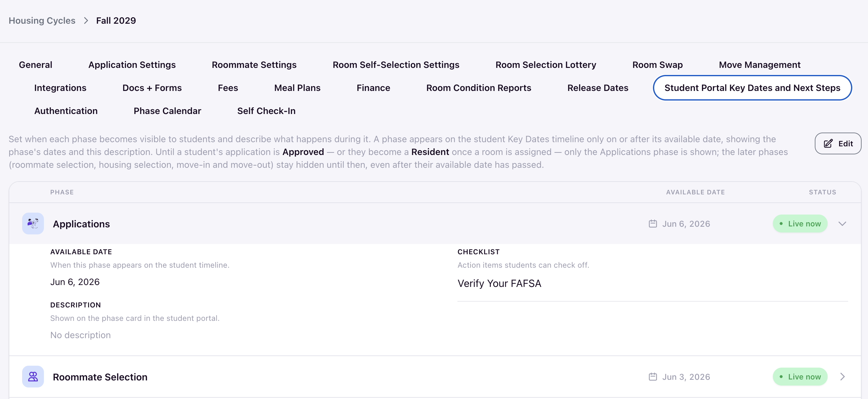Image resolution: width=868 pixels, height=399 pixels.
Task: Click the No description text
Action: pyautogui.click(x=80, y=335)
